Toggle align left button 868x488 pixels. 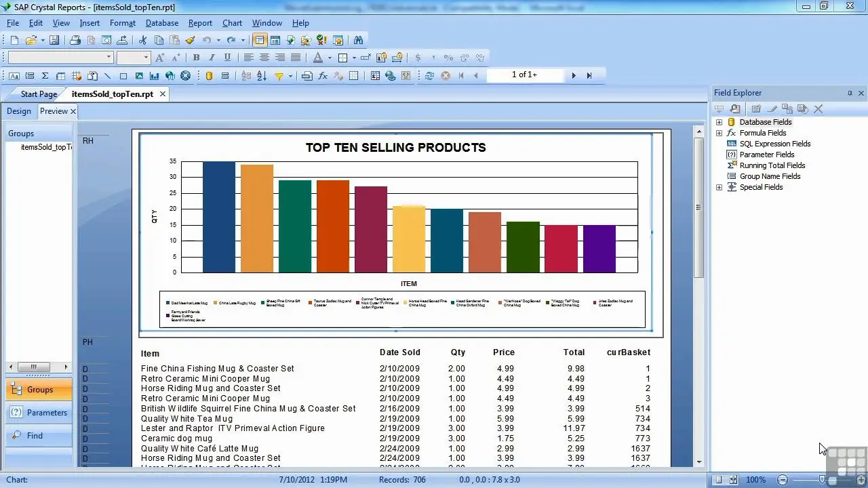pos(248,58)
